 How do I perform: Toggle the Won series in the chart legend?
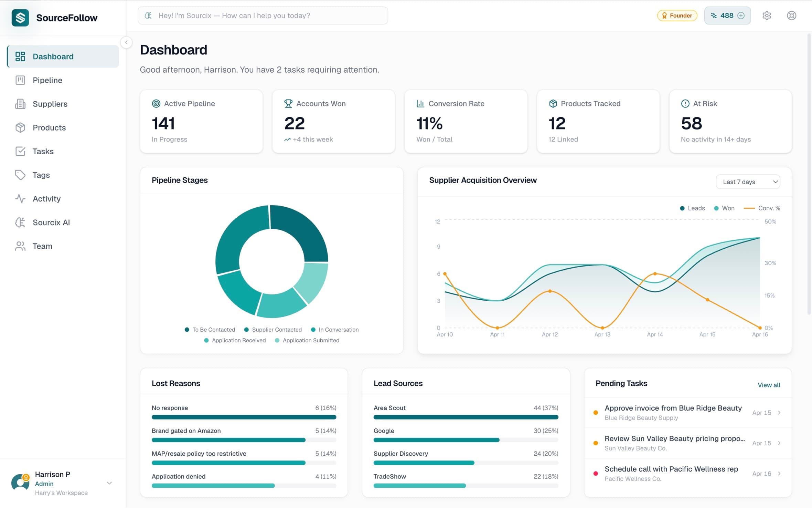(x=724, y=208)
